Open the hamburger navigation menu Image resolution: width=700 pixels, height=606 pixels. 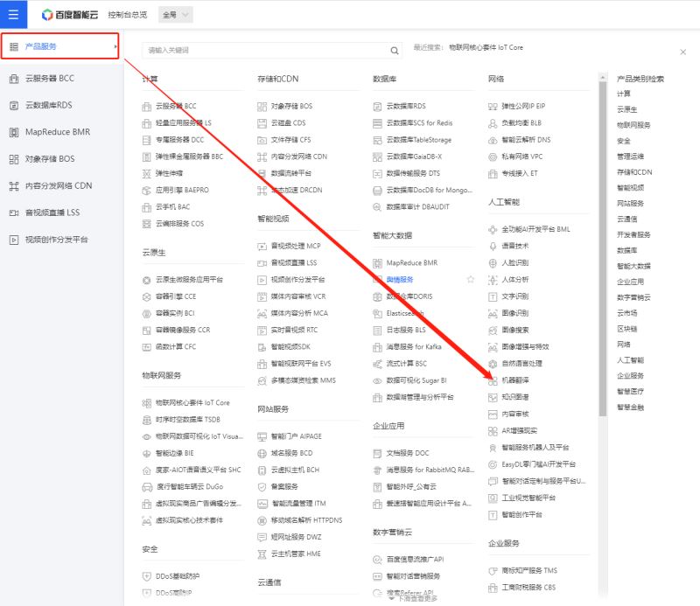point(13,14)
